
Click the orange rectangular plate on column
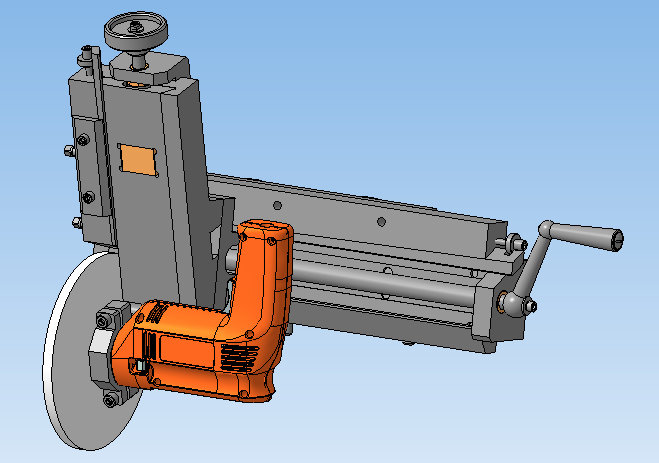click(138, 160)
